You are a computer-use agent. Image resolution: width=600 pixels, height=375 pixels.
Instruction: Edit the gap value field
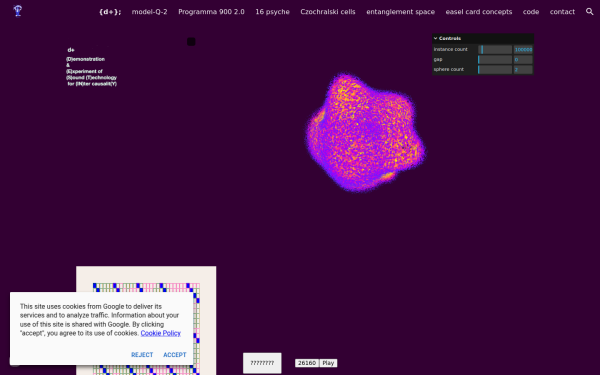[523, 59]
